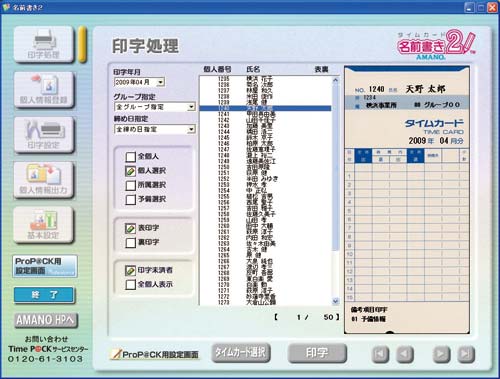This screenshot has height=379, width=500.
Task: Go to previous card with left arrow
Action: click(405, 354)
